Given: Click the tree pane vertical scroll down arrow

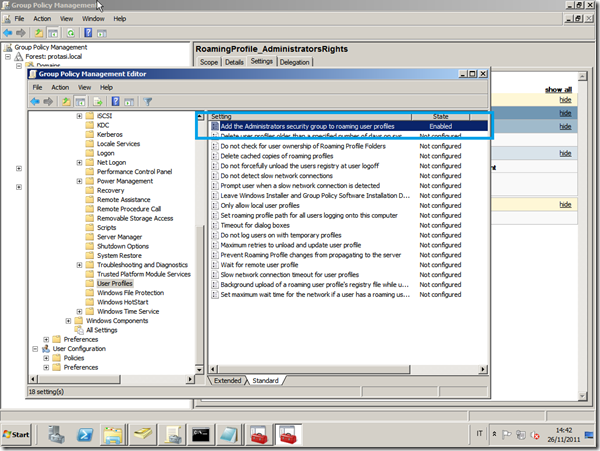Looking at the screenshot, I should pos(199,370).
